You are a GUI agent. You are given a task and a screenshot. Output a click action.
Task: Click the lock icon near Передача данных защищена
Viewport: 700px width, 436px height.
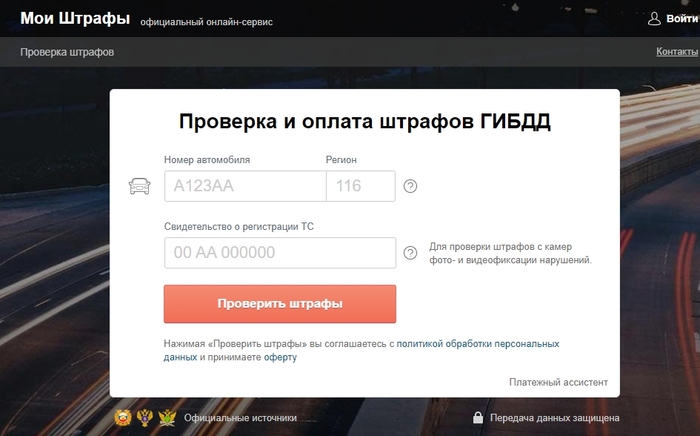[x=478, y=418]
